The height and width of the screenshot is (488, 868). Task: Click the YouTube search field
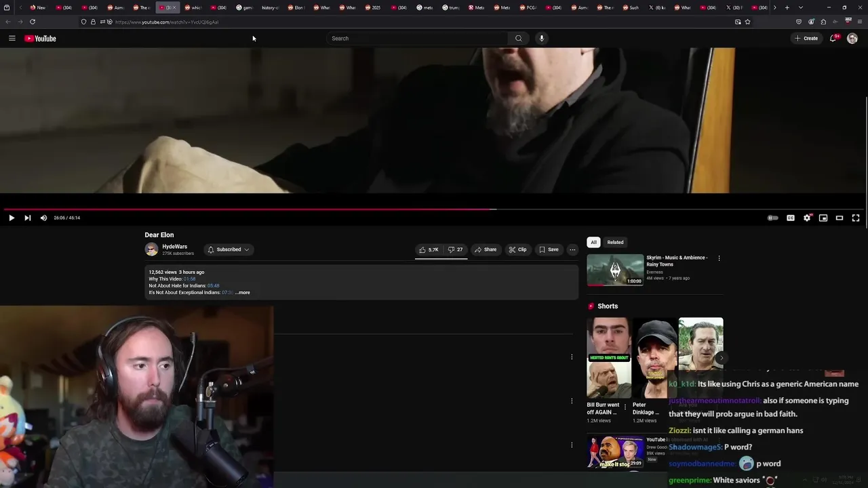(417, 39)
